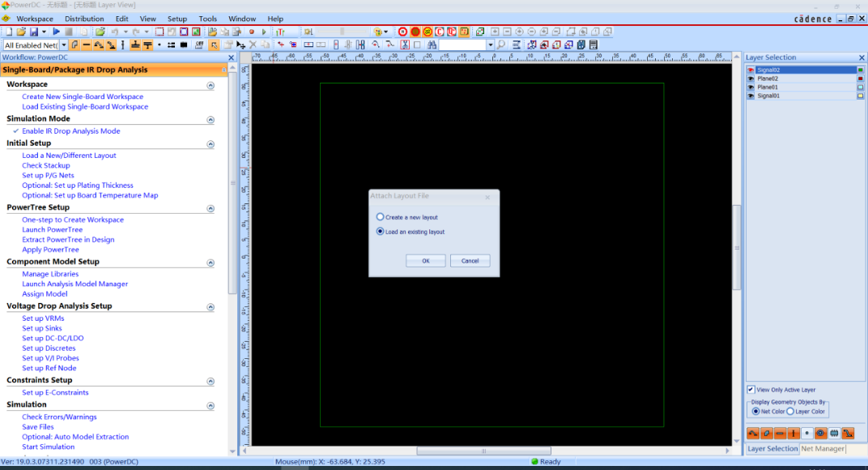Click the chip component display icon in Layer Selection
Screen dimensions: 868x470
tap(834, 434)
